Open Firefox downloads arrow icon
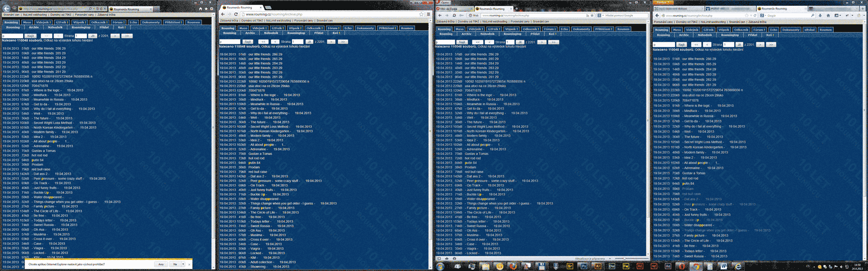 (820, 15)
